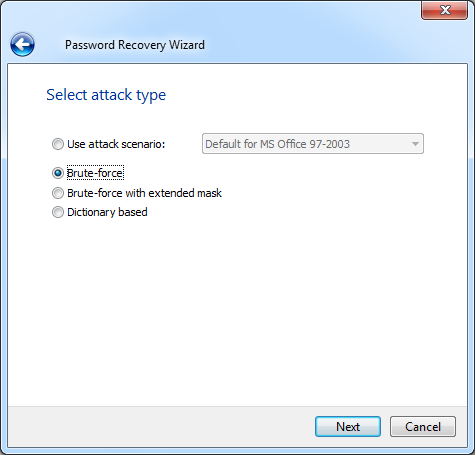Viewport: 475px width, 455px height.
Task: Expand dropdown arrow beside Default for MS Office
Action: (x=415, y=144)
